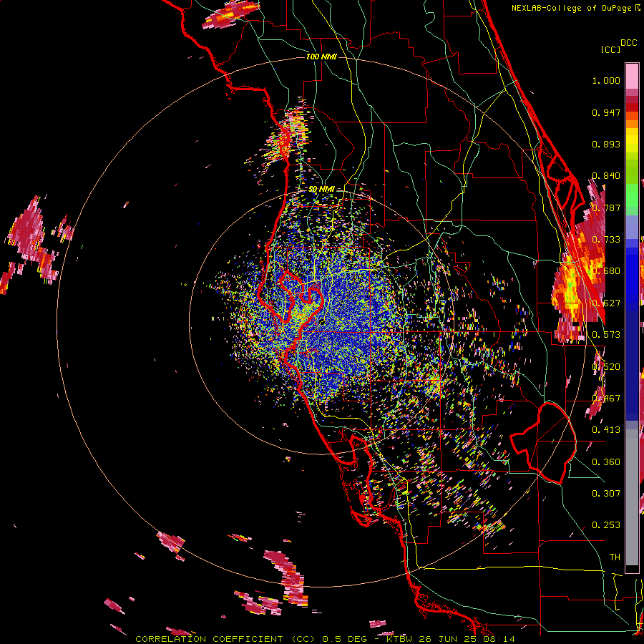644x644 pixels.
Task: Click the 0.5 DEG elevation text
Action: 346,639
